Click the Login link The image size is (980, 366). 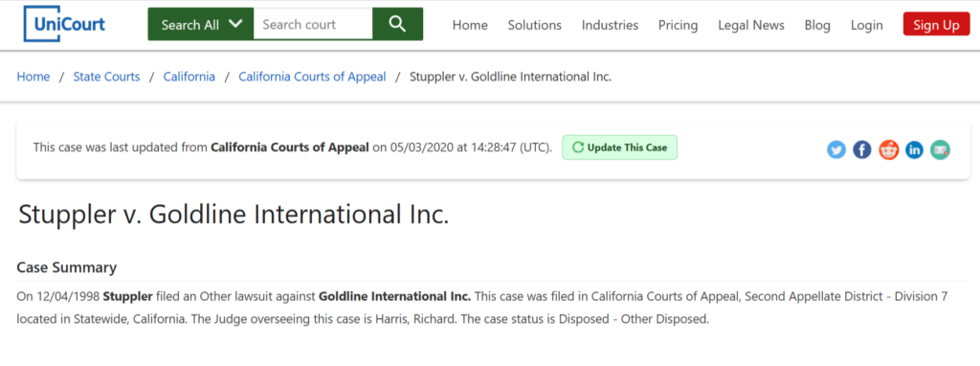(x=867, y=25)
